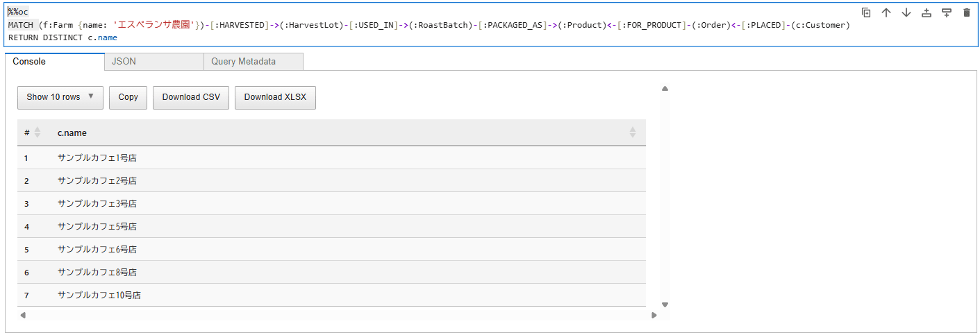Open the Show 10 rows dropdown
The height and width of the screenshot is (335, 980).
tap(60, 97)
